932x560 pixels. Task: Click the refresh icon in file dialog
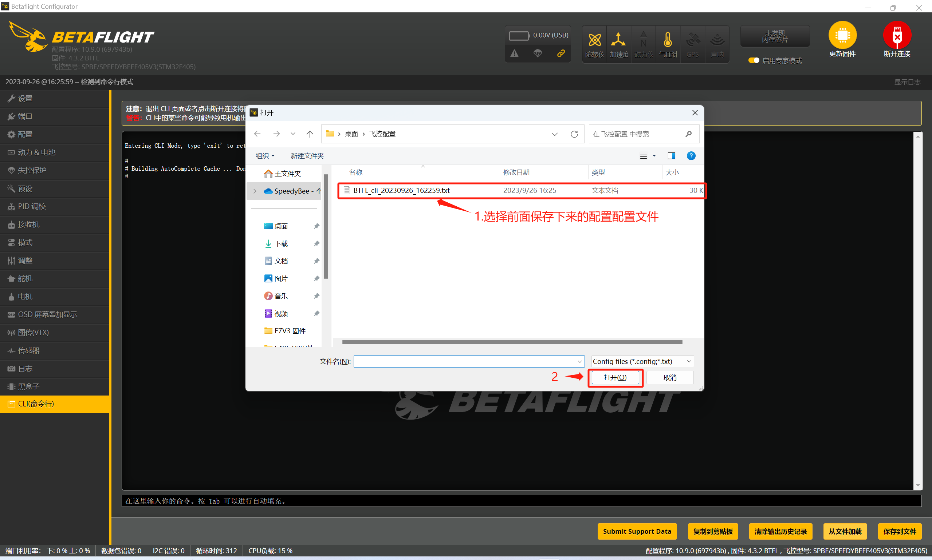click(574, 134)
